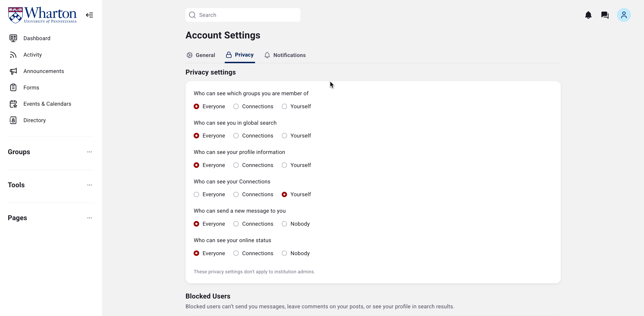Collapse the sidebar with the arrow icon
The image size is (644, 316).
pos(90,15)
